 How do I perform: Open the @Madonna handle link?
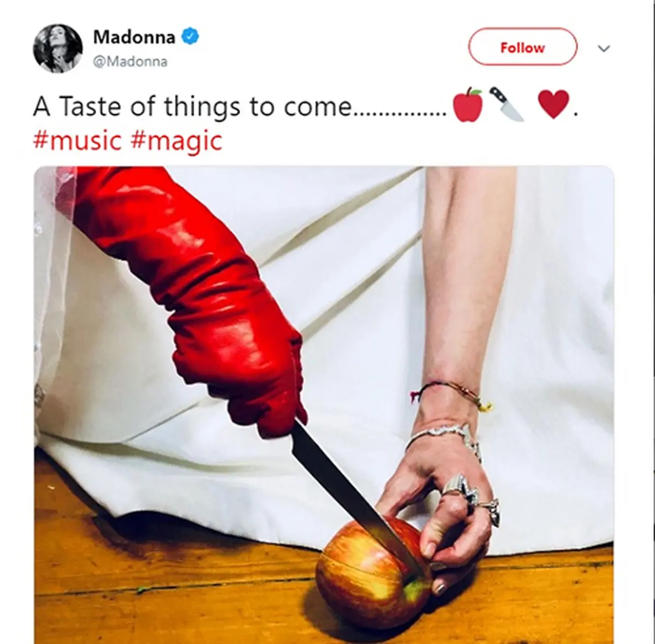tap(130, 62)
